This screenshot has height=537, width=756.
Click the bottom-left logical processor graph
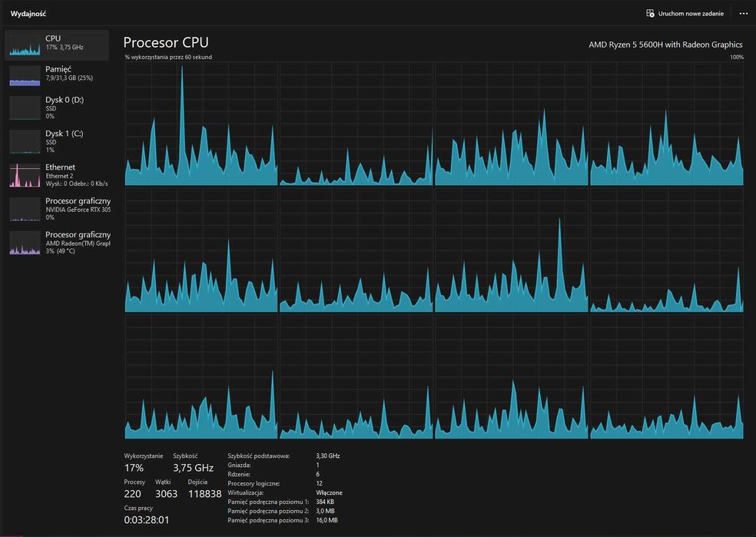point(201,377)
